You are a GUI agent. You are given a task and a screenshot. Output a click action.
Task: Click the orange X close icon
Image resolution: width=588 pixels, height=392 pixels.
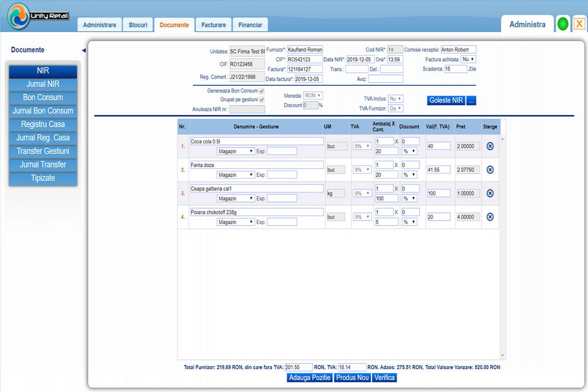579,24
